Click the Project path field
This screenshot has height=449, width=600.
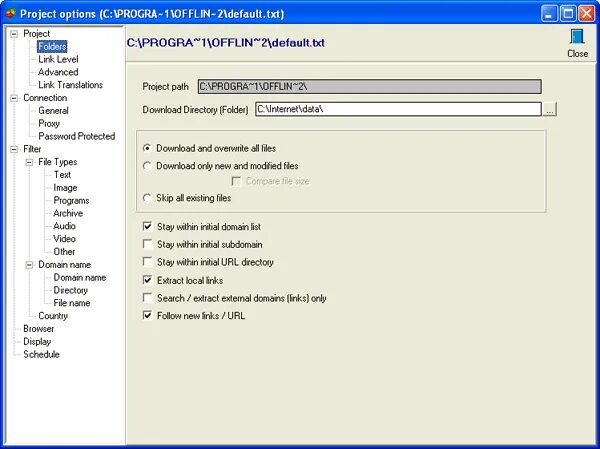coord(370,87)
